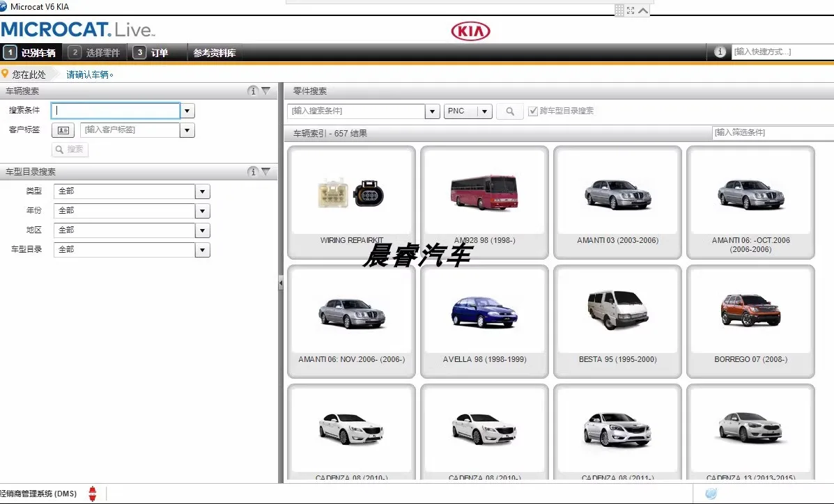Click the info icon beside the shortcut field

(x=720, y=52)
